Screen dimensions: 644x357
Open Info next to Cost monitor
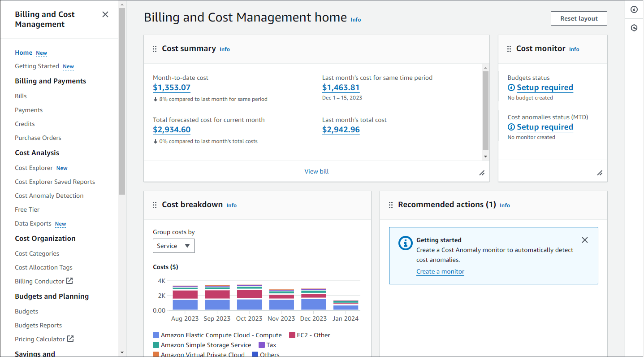[574, 49]
